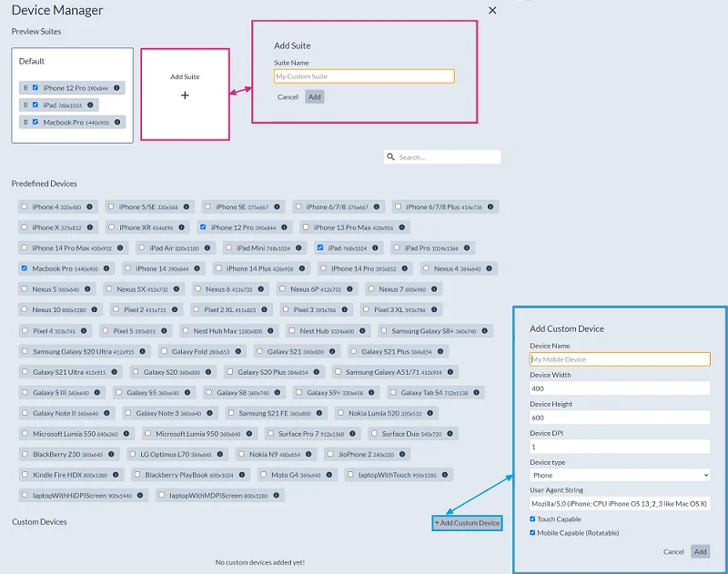The width and height of the screenshot is (728, 574).
Task: Click info icon next to iPhone 6/7/8 Plus
Action: [x=490, y=207]
